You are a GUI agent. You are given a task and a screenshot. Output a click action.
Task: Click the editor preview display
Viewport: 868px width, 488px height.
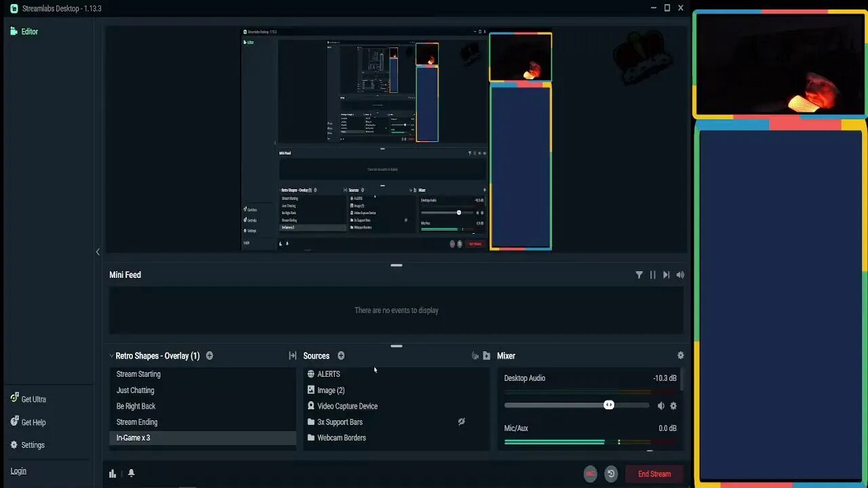397,140
